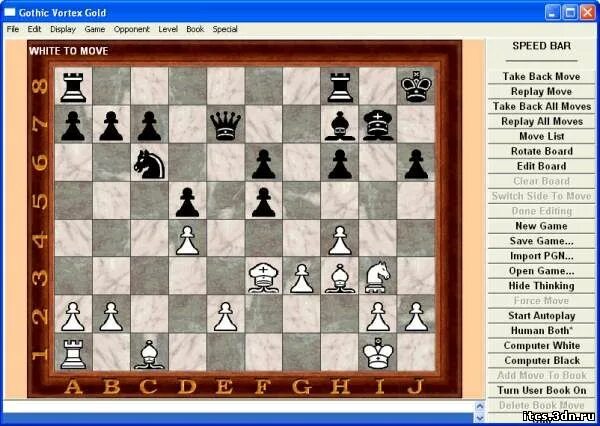
Task: Click Replay Move in speed bar
Action: click(541, 91)
